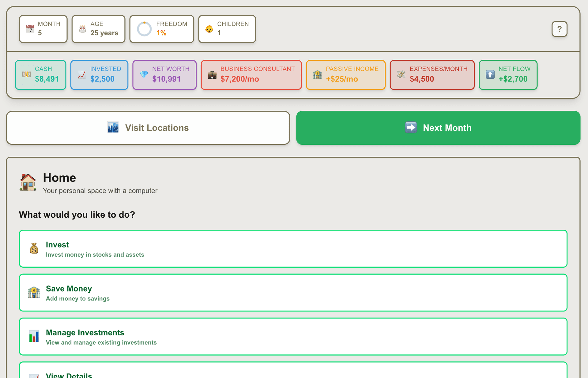The image size is (588, 378).
Task: Open the help question mark button
Action: tap(559, 29)
